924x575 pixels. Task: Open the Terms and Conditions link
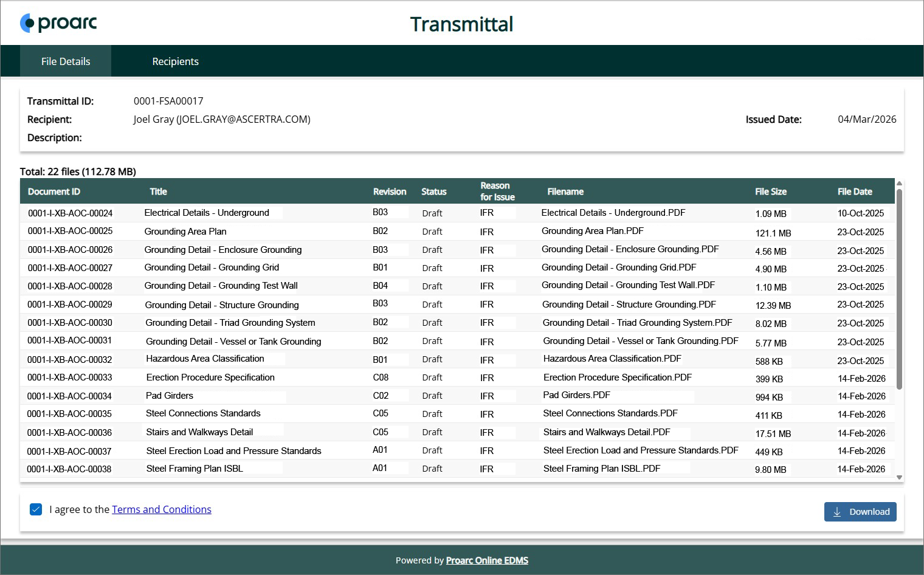tap(162, 509)
